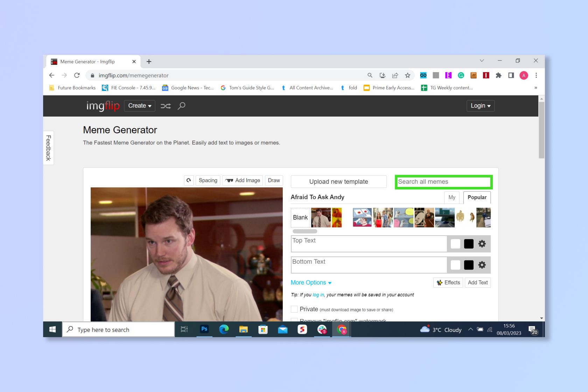The image size is (588, 392).
Task: Open the Effects sparkle button
Action: (448, 282)
